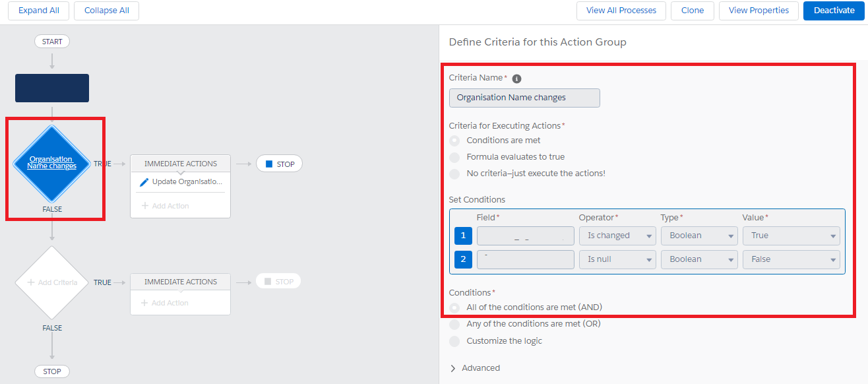
Task: Click the dark blue object node
Action: [52, 88]
